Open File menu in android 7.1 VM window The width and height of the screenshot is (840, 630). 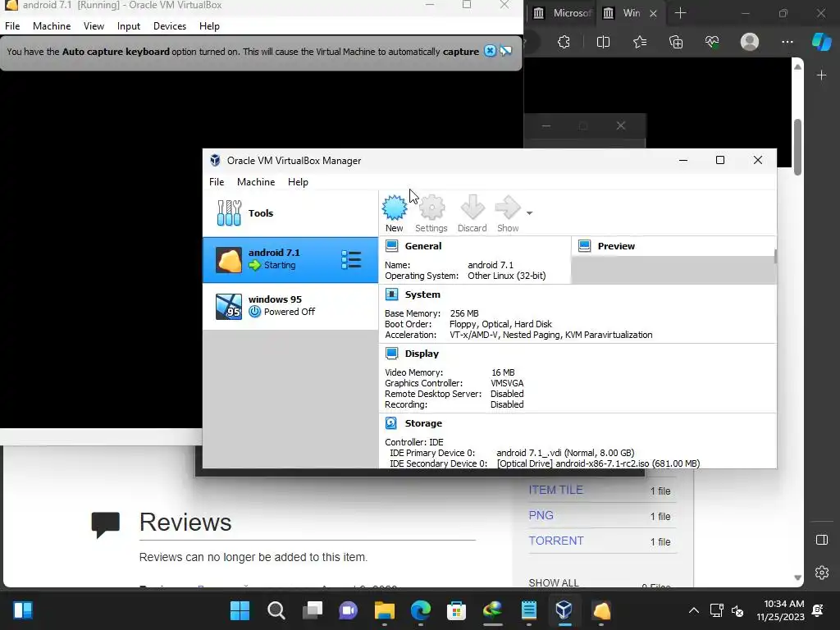click(12, 26)
